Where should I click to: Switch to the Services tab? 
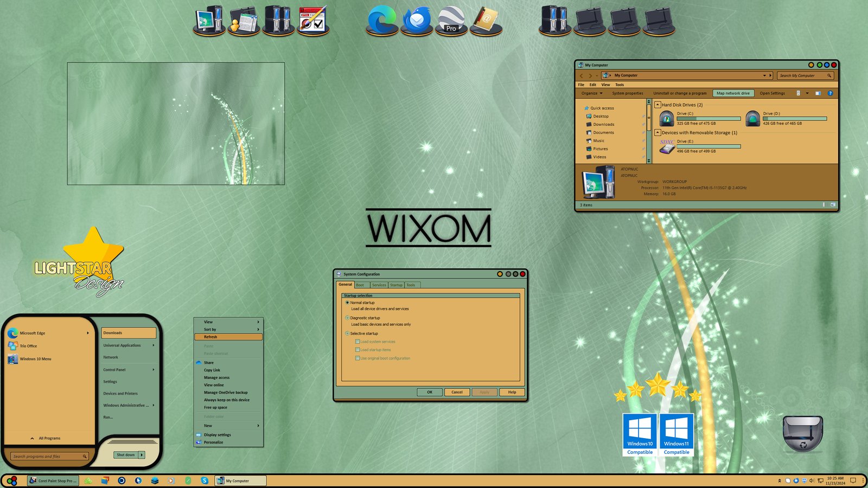point(379,285)
